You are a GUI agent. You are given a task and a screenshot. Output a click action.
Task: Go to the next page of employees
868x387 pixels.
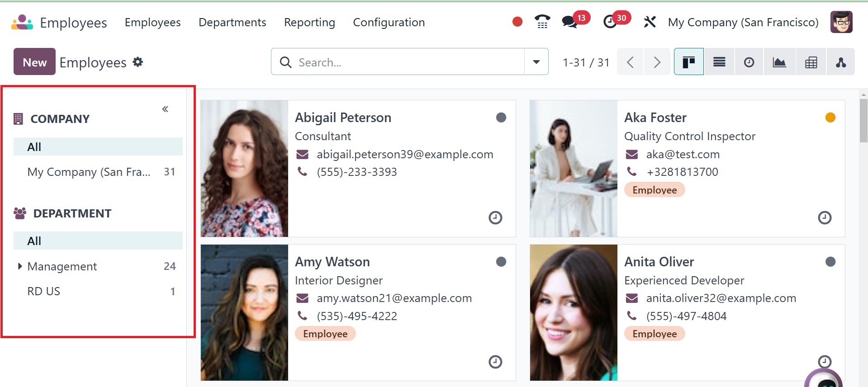[657, 62]
